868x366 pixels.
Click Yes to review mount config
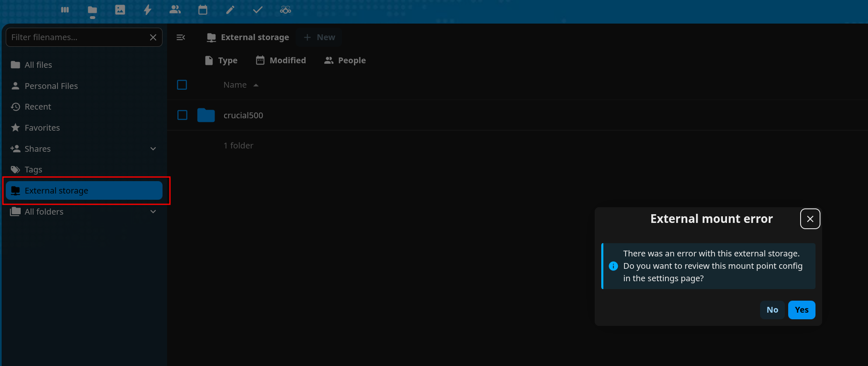pyautogui.click(x=801, y=310)
